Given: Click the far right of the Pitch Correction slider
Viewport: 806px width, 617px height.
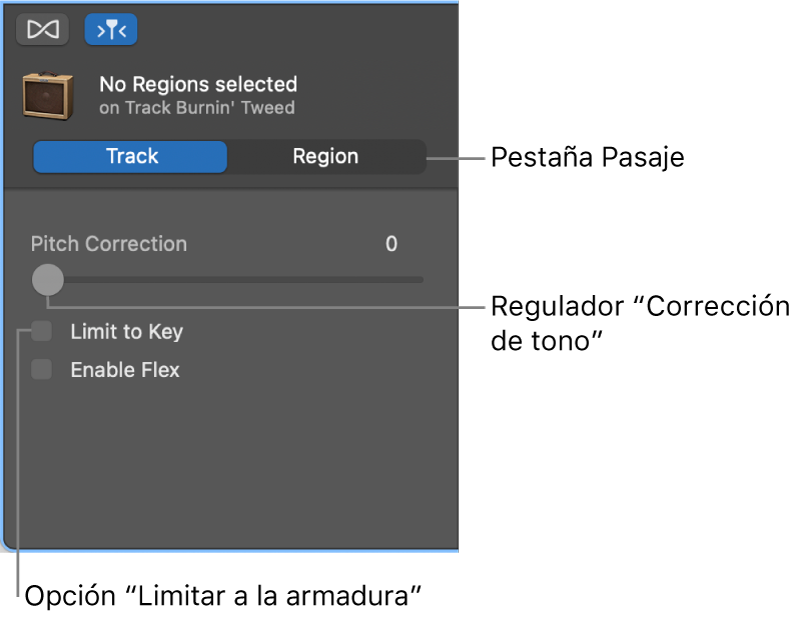Looking at the screenshot, I should pos(420,280).
